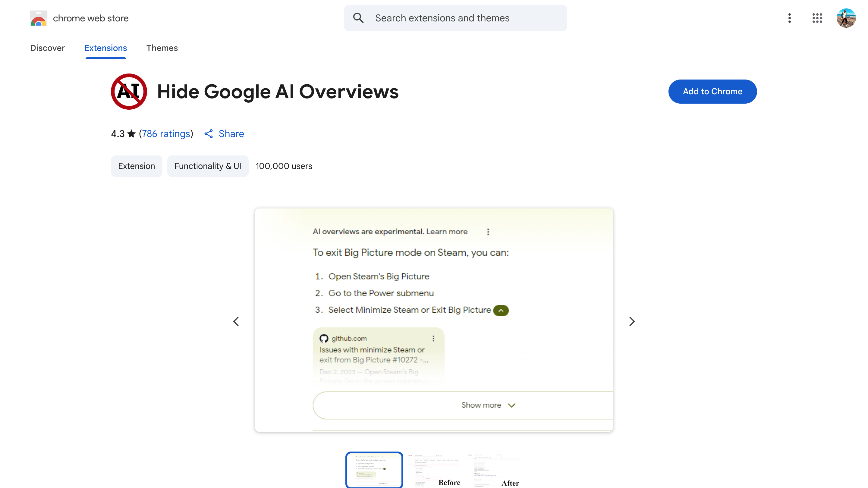Go to the Discover tab
868x488 pixels.
[48, 48]
